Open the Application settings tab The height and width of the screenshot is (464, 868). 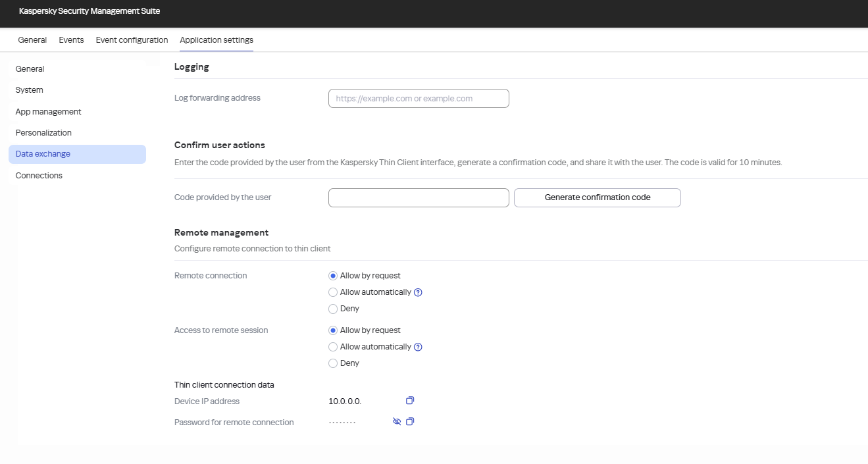pyautogui.click(x=216, y=39)
